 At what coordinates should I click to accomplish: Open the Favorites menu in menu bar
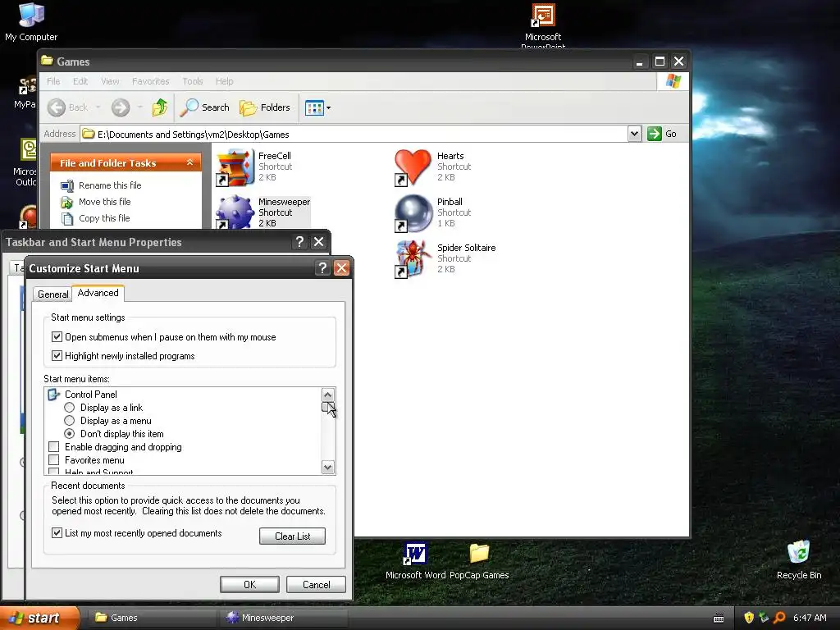pos(151,81)
